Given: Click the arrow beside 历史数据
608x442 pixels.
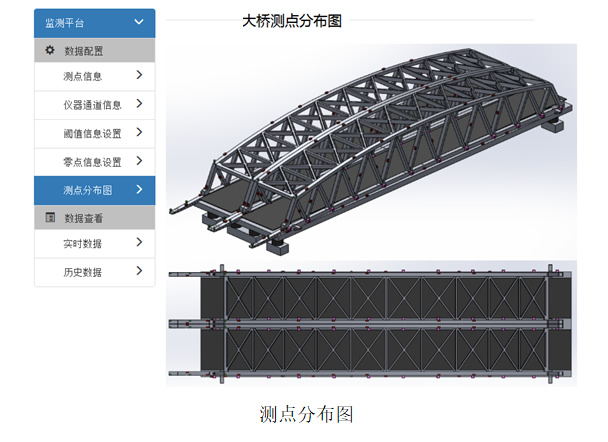Looking at the screenshot, I should pyautogui.click(x=140, y=271).
